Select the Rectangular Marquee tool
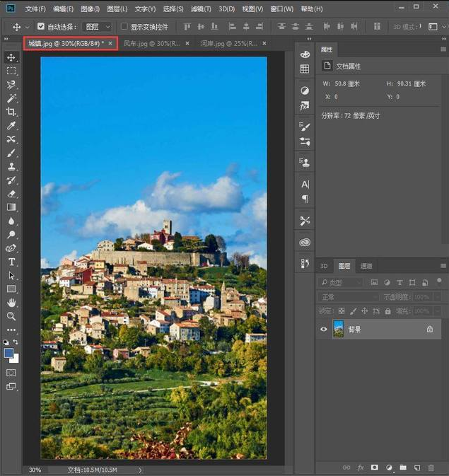449x476 pixels. pyautogui.click(x=11, y=71)
